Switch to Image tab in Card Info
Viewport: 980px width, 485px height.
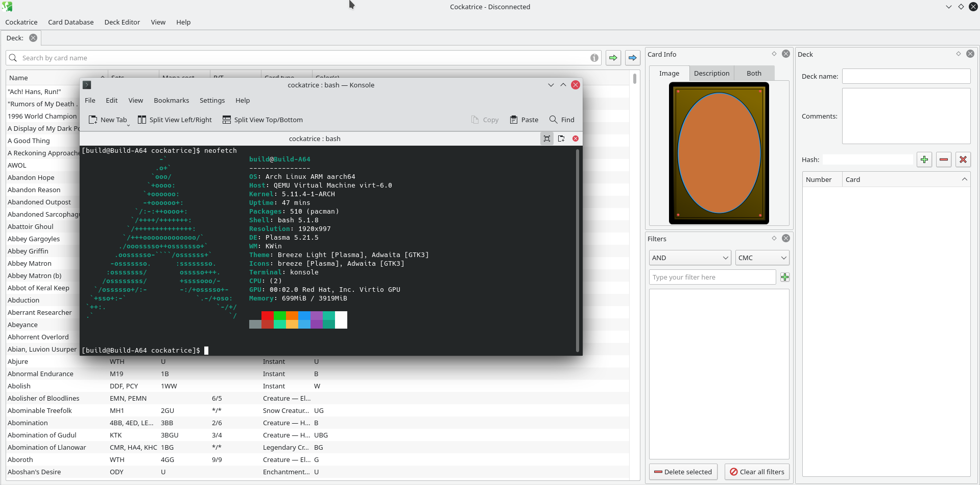coord(670,73)
